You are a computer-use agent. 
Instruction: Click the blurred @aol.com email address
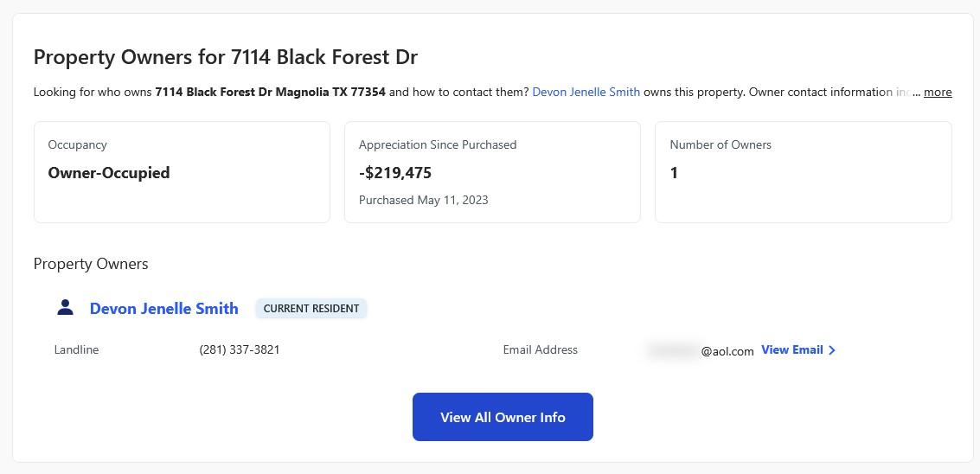point(701,350)
